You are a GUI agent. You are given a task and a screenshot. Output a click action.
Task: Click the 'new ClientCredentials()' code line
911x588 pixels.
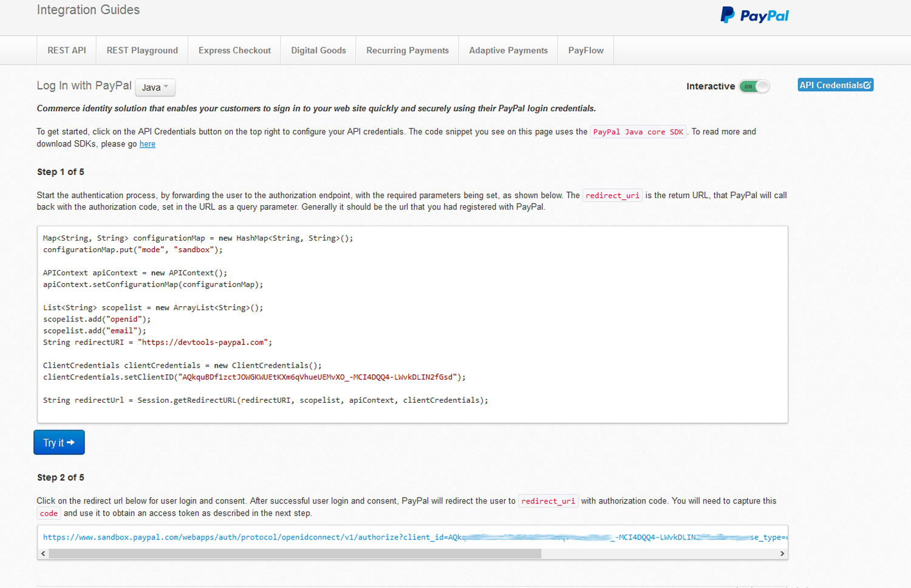coord(182,366)
